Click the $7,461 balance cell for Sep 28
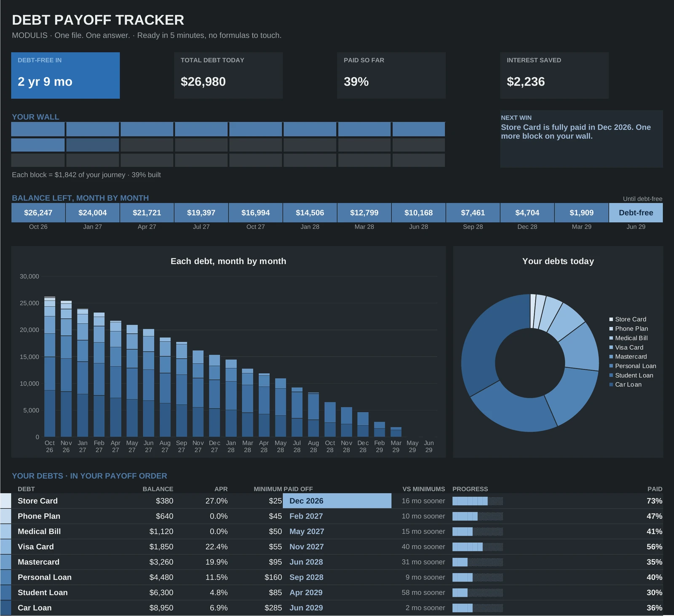This screenshot has width=674, height=616. (x=473, y=213)
